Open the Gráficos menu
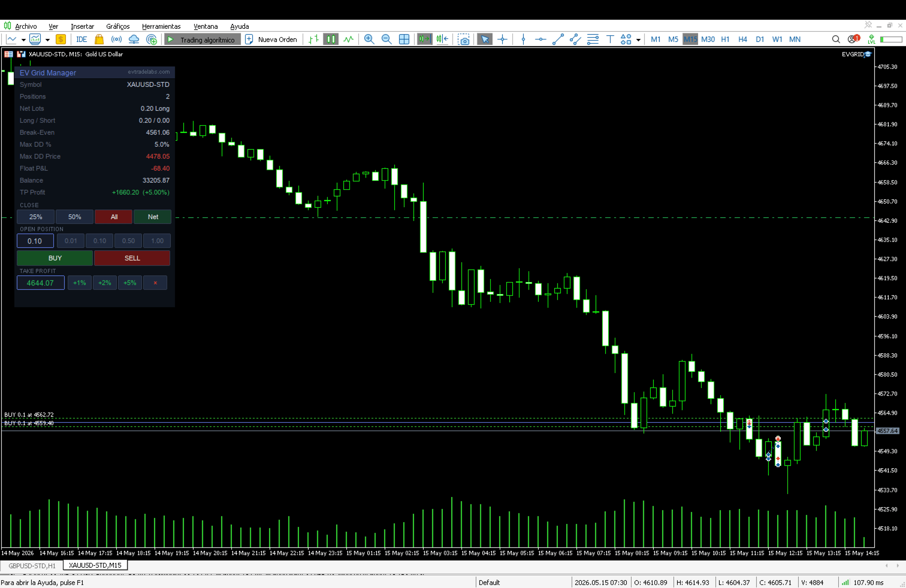 point(118,27)
